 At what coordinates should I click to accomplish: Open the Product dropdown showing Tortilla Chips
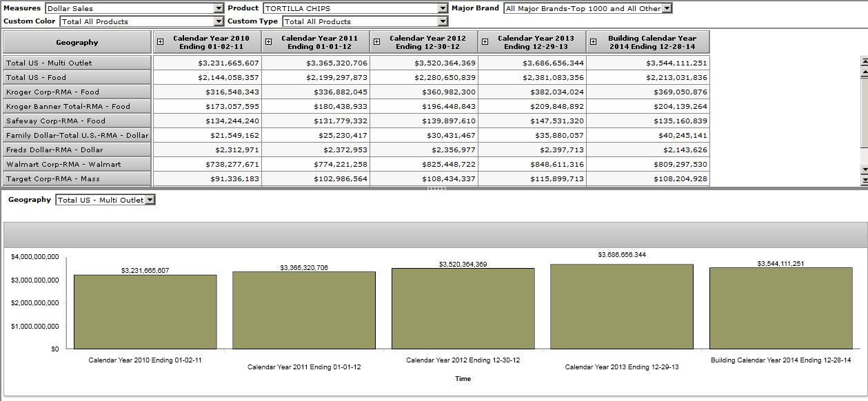pyautogui.click(x=443, y=8)
